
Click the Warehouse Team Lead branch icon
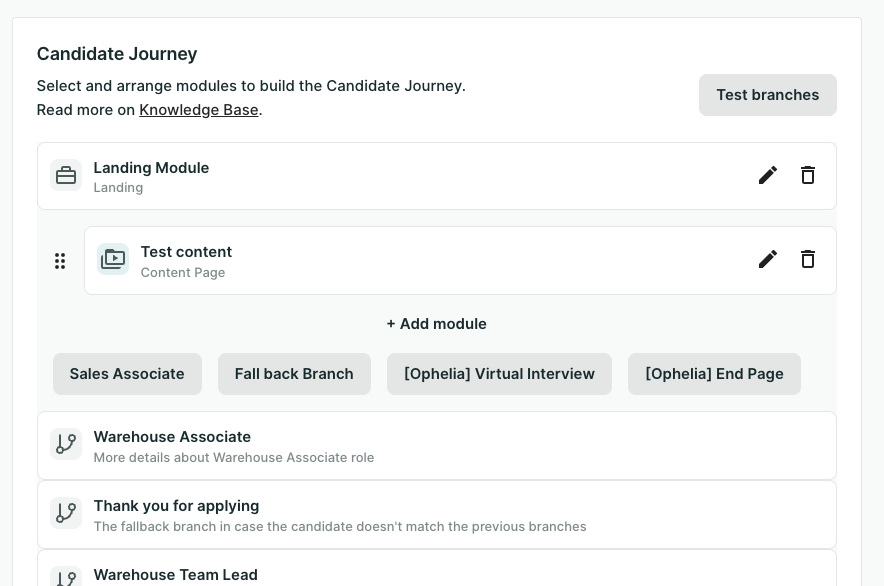tap(66, 576)
